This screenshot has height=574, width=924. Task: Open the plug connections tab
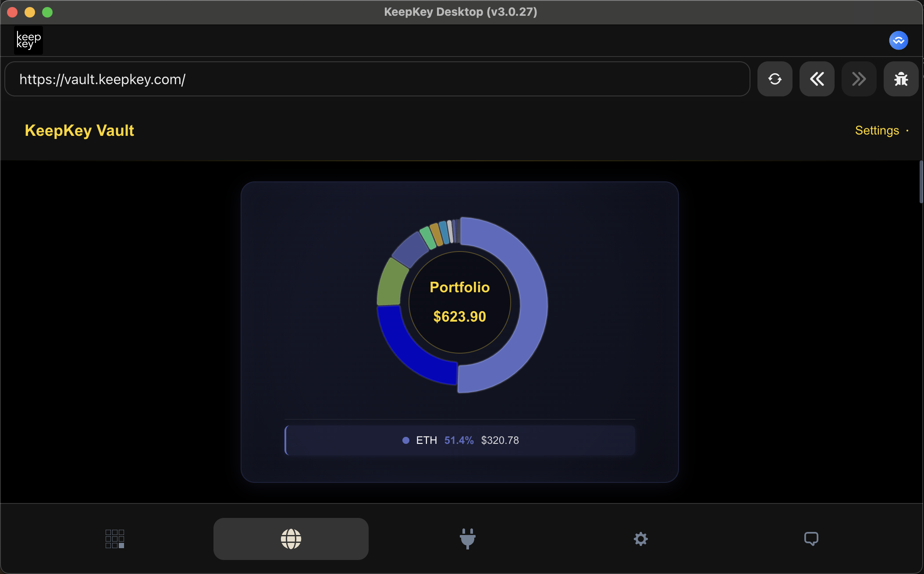pyautogui.click(x=468, y=539)
